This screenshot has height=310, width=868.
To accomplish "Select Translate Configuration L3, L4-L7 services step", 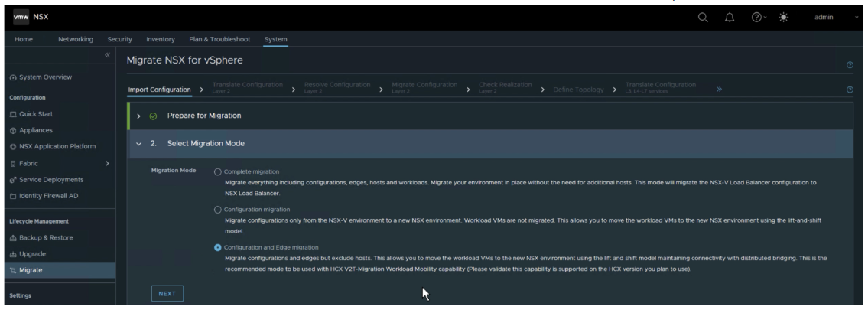I will (661, 87).
